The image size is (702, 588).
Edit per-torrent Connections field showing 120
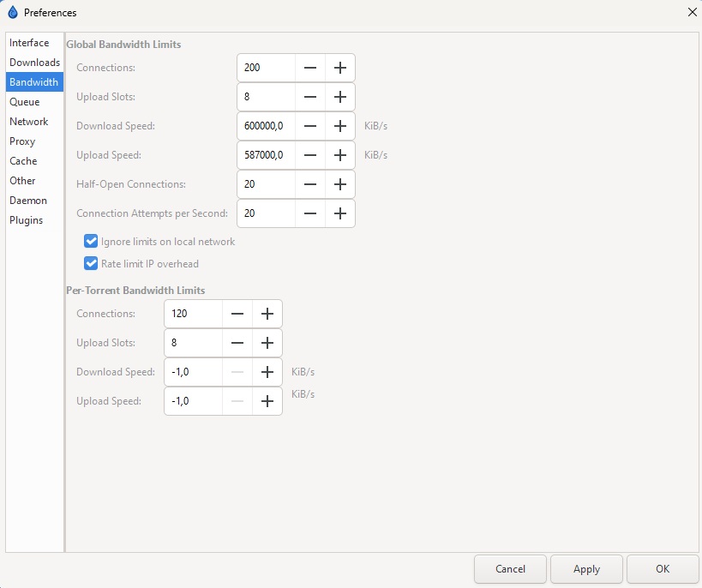194,314
